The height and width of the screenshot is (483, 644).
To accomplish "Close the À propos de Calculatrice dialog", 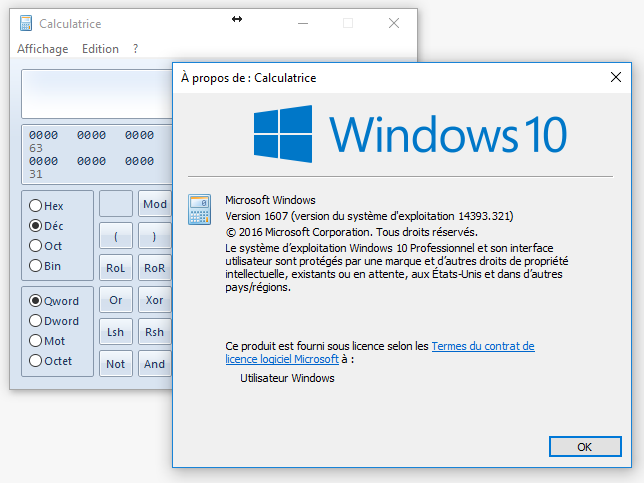I will click(x=616, y=77).
